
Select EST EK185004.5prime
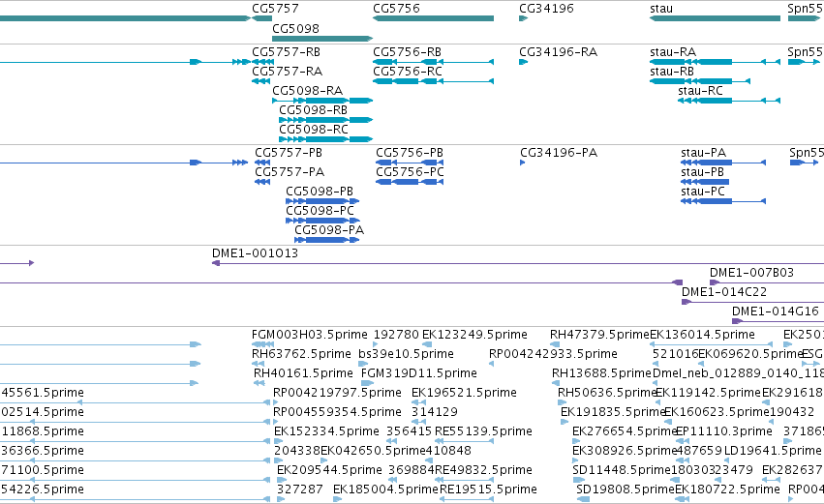(x=385, y=489)
